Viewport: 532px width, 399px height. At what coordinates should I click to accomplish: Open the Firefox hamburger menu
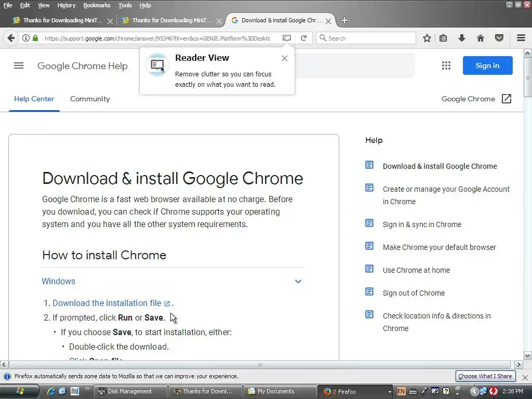[x=521, y=38]
